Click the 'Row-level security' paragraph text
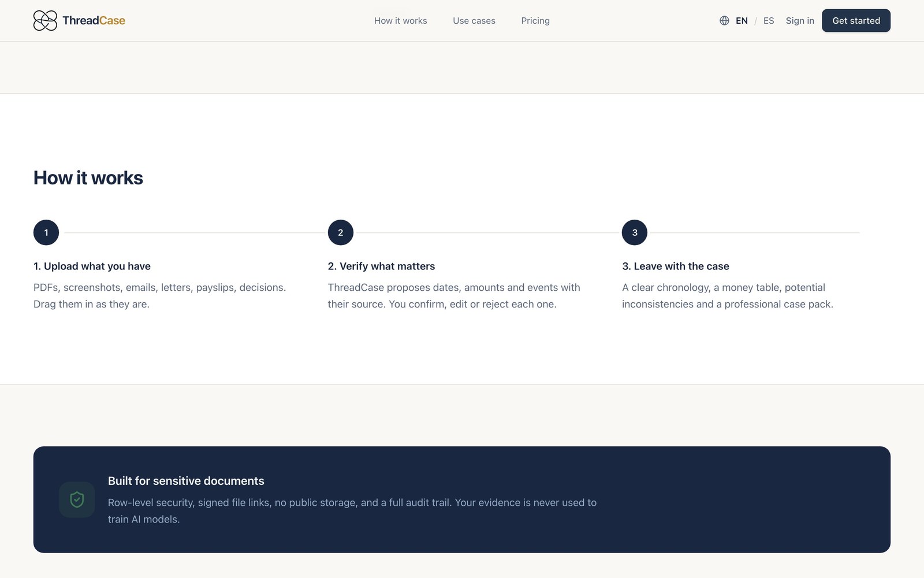Image resolution: width=924 pixels, height=578 pixels. [352, 511]
